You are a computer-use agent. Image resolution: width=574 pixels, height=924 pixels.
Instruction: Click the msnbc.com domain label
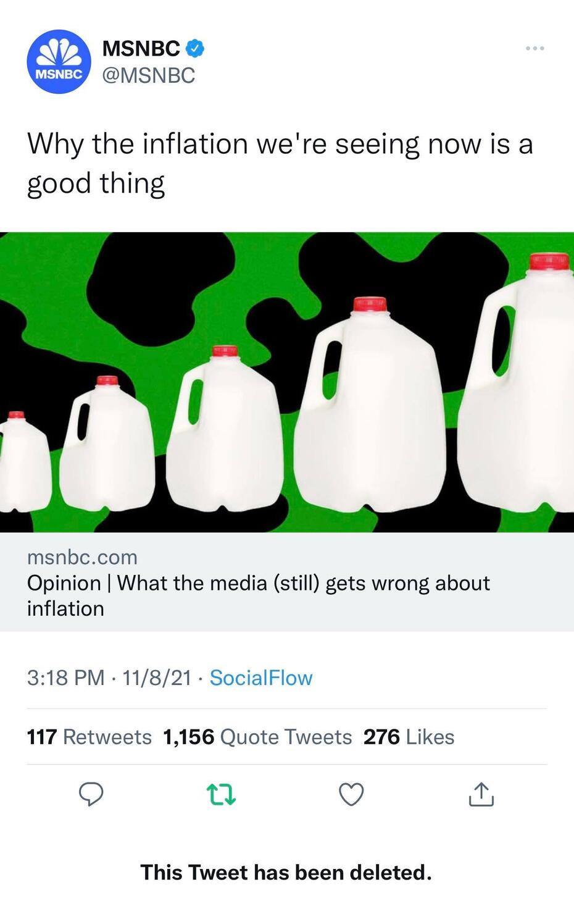82,557
